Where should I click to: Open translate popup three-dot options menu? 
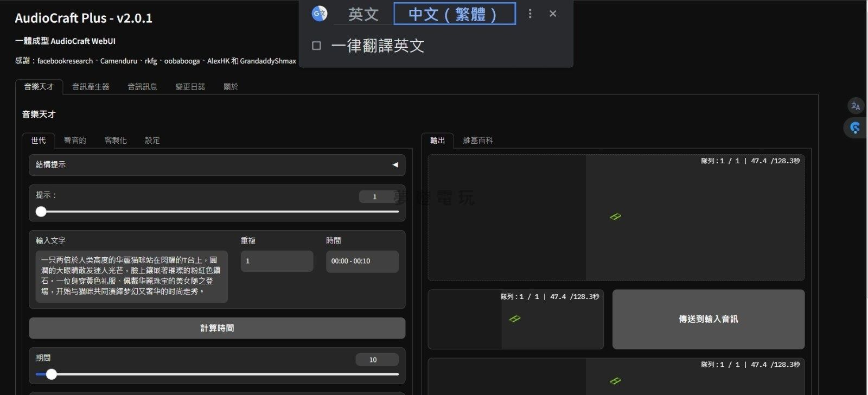[530, 14]
